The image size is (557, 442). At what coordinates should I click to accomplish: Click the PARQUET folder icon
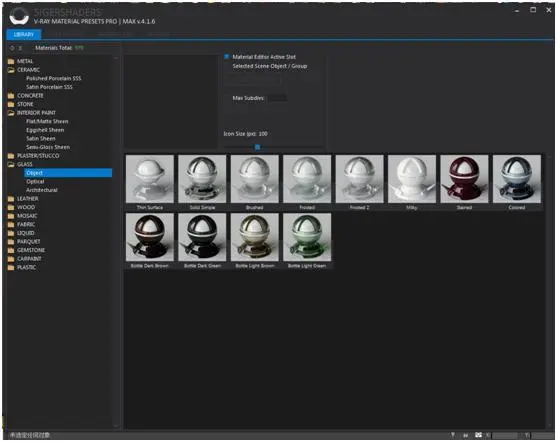tap(11, 242)
